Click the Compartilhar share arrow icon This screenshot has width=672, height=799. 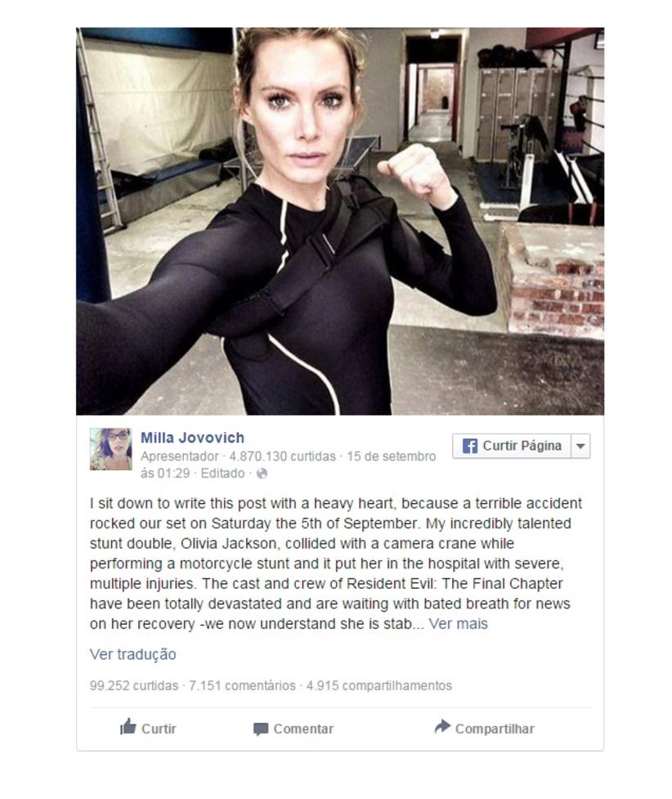(443, 727)
